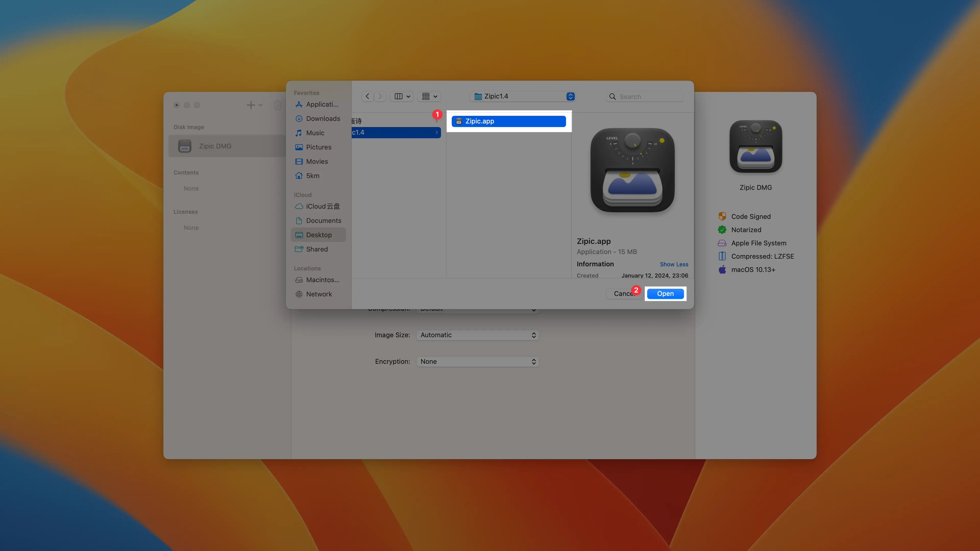Open Shared in the sidebar
Viewport: 980px width, 551px height.
click(x=318, y=249)
